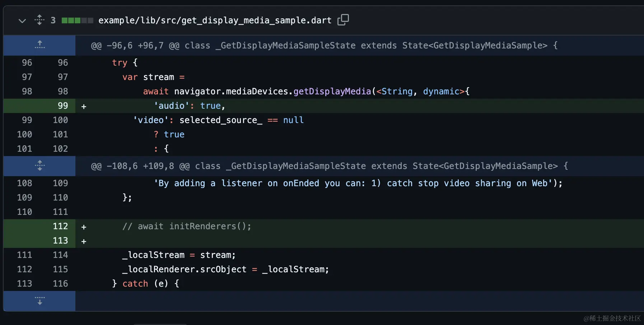Click the diffstat color blocks in file header
The height and width of the screenshot is (325, 644).
coord(77,20)
